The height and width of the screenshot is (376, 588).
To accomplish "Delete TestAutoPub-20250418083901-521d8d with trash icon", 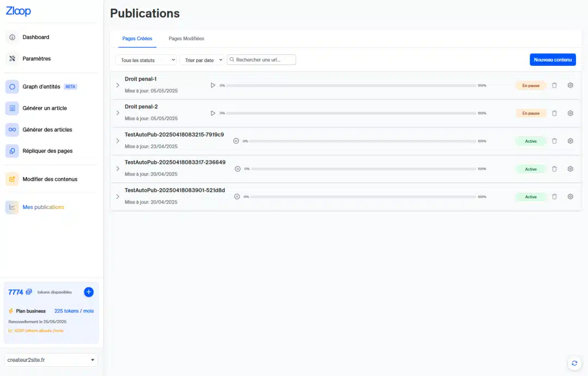I will [x=554, y=196].
